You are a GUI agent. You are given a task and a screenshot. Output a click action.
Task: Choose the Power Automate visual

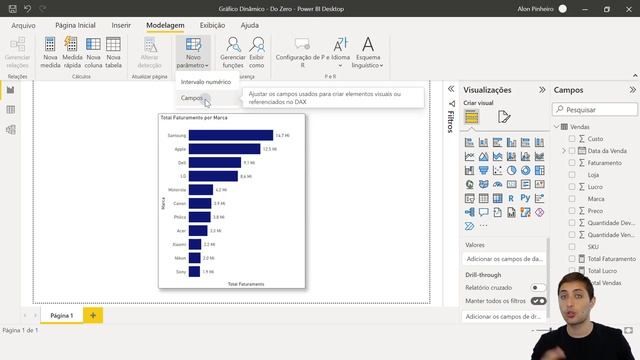click(x=469, y=226)
